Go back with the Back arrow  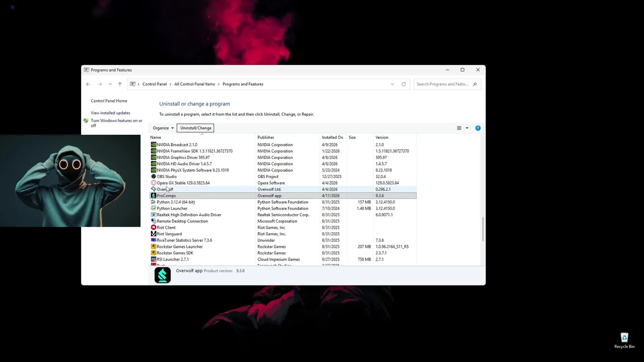coord(88,84)
